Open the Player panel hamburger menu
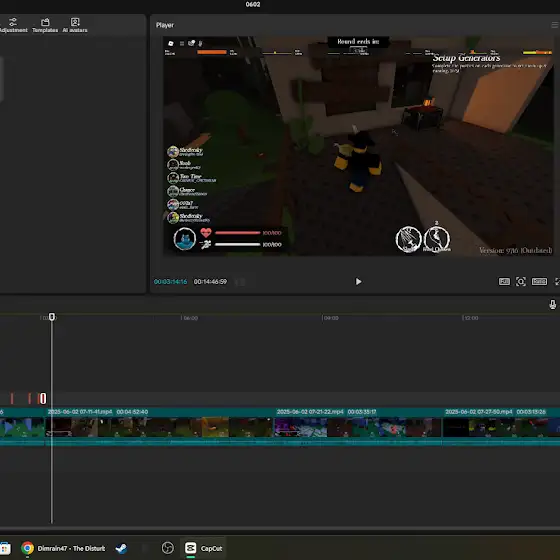 pos(555,25)
